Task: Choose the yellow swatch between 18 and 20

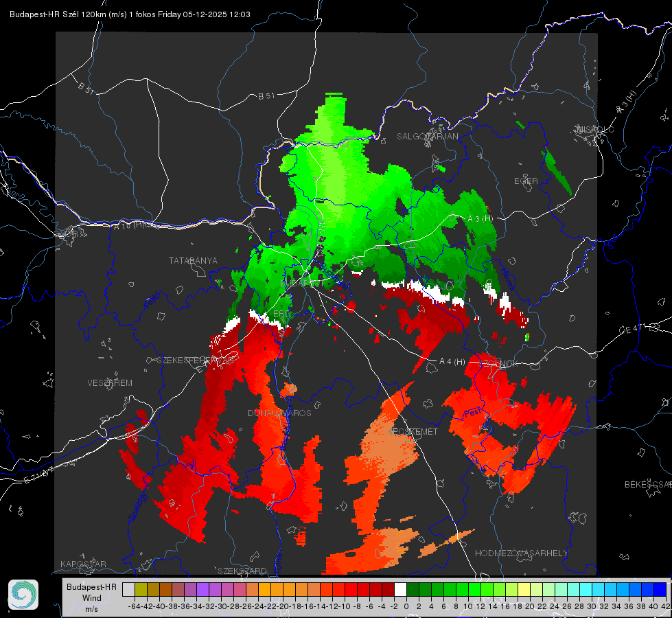Action: click(x=524, y=589)
